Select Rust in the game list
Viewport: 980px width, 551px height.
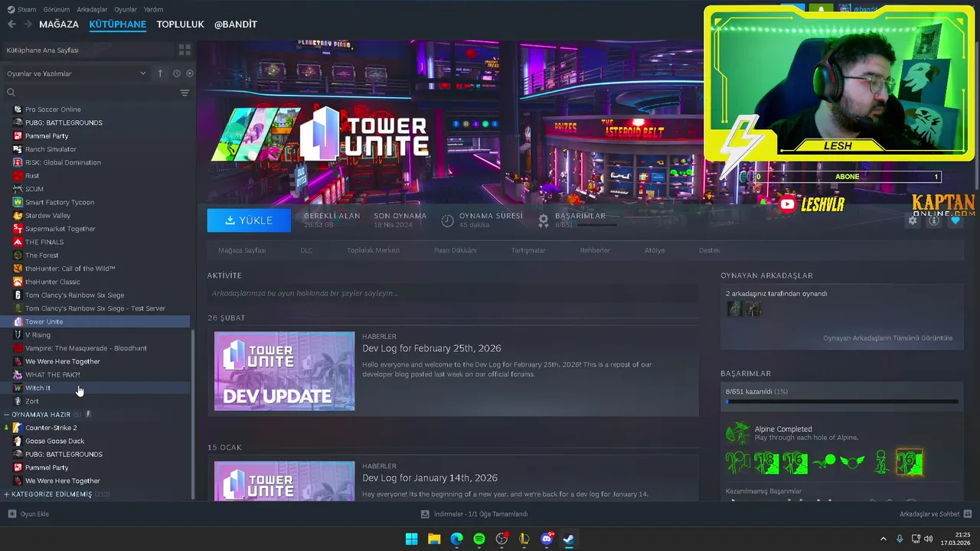(95, 176)
